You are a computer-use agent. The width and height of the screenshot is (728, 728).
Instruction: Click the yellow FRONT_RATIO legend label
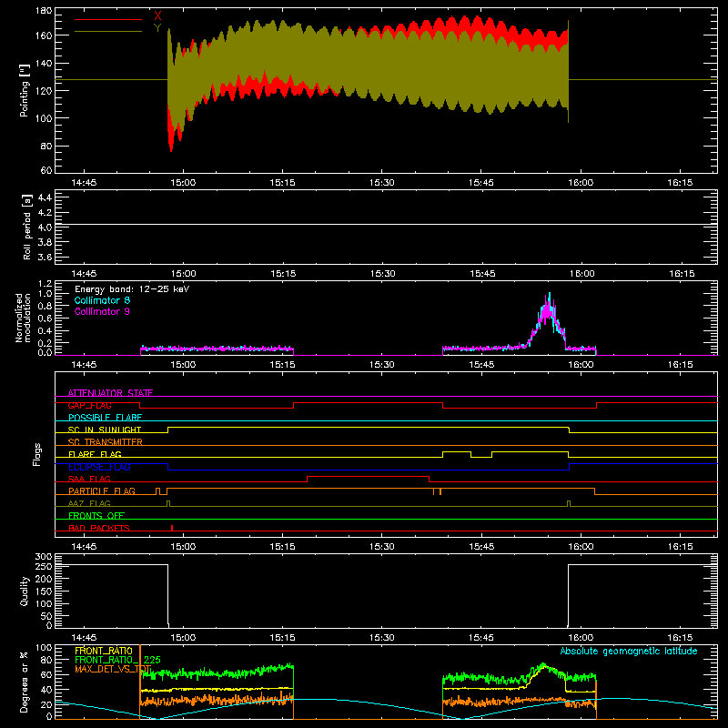tap(104, 651)
